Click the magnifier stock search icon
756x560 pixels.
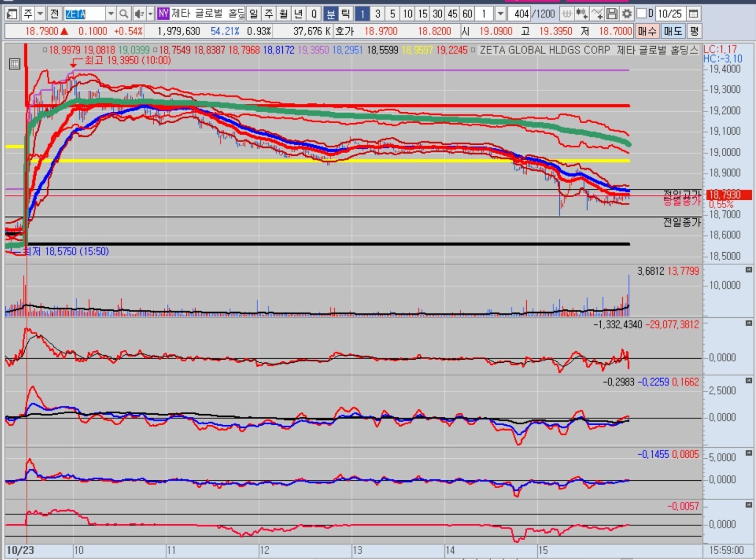pos(123,14)
